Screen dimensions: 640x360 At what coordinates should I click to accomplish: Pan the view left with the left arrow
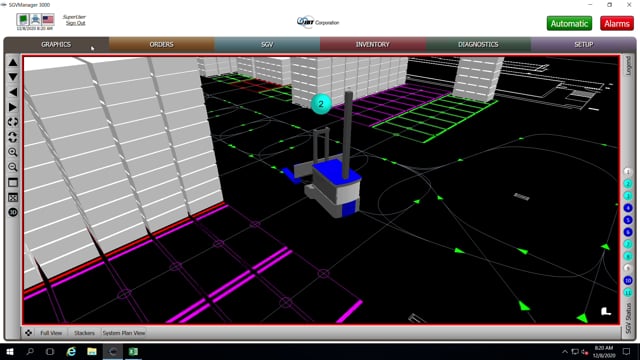tap(13, 92)
